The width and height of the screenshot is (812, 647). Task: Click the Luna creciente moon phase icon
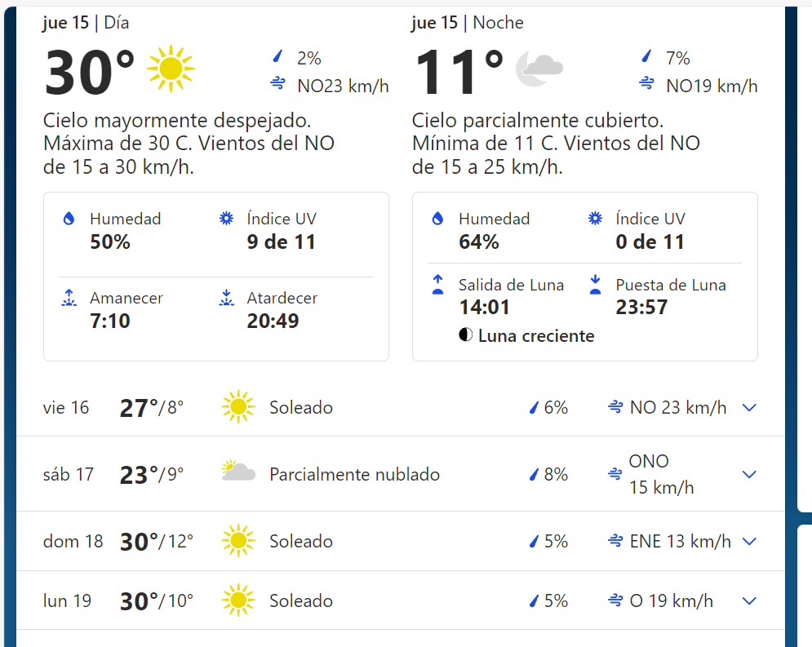point(465,335)
